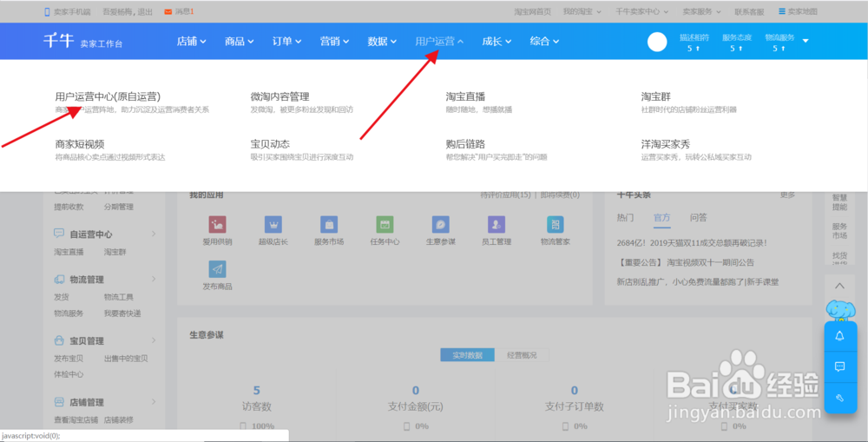The image size is (868, 442).
Task: Expand the 商品 menu
Action: pyautogui.click(x=240, y=41)
